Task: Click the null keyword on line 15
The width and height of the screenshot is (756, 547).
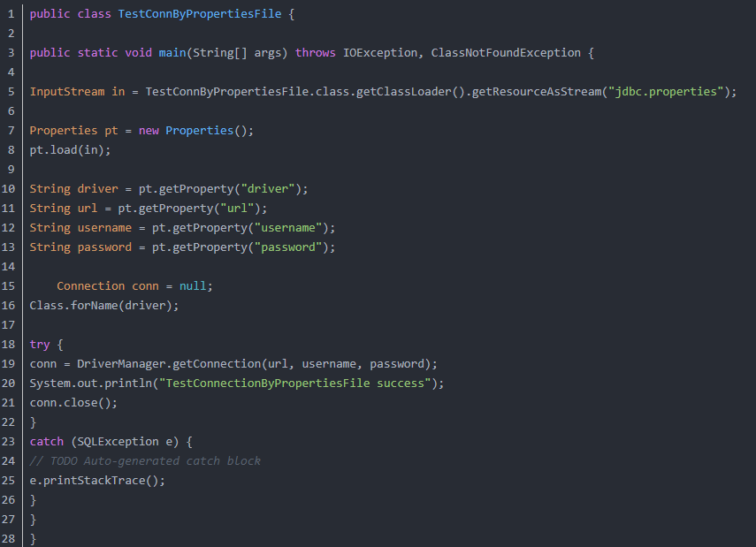Action: (193, 285)
